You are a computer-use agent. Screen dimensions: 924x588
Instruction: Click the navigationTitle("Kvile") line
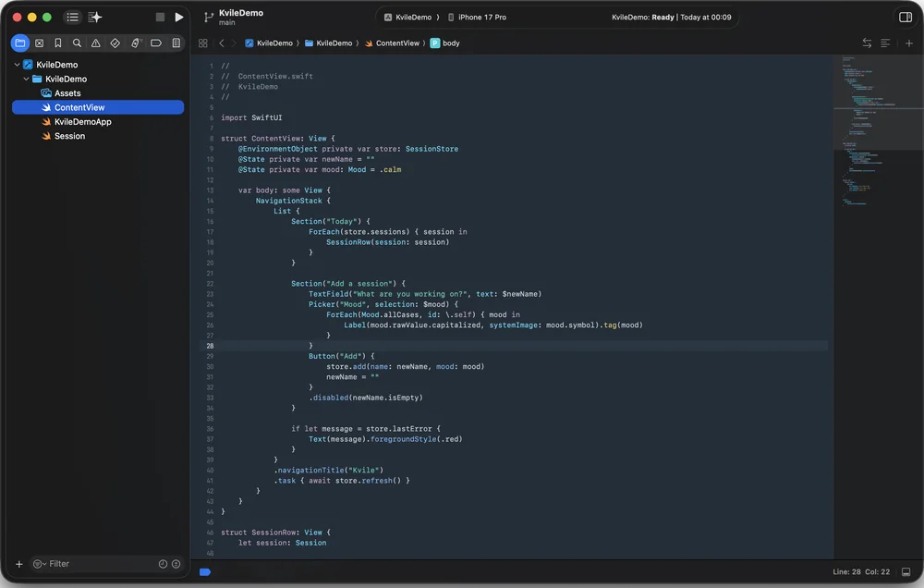tap(328, 470)
